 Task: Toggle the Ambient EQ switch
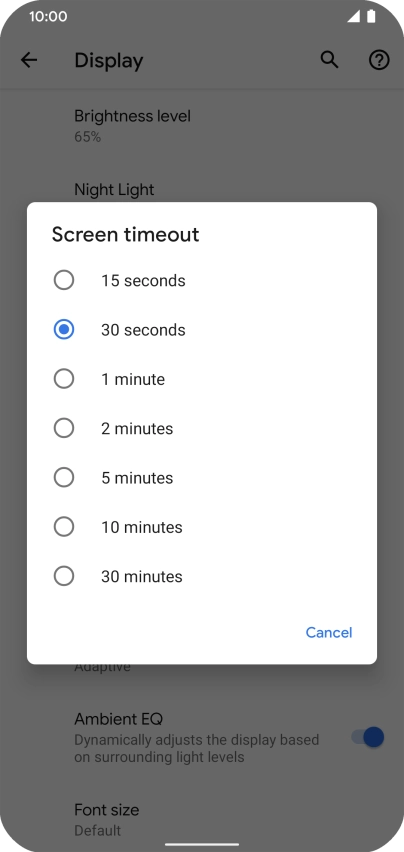(368, 737)
